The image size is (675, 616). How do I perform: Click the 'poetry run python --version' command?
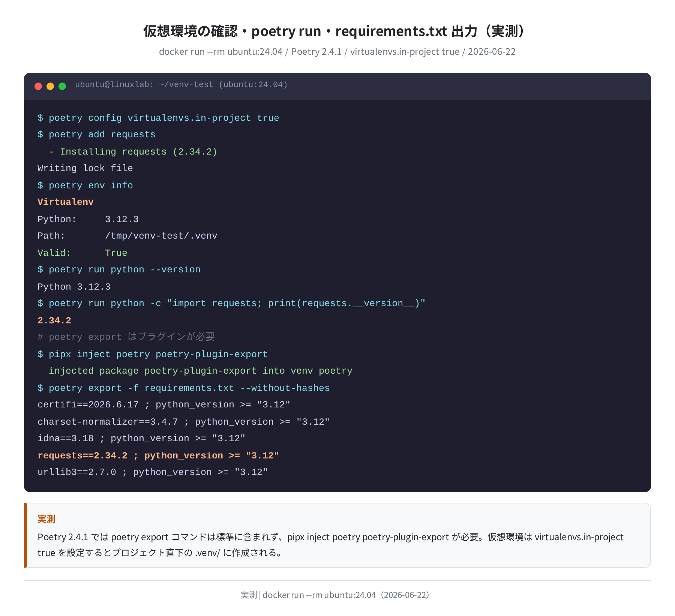click(x=119, y=270)
